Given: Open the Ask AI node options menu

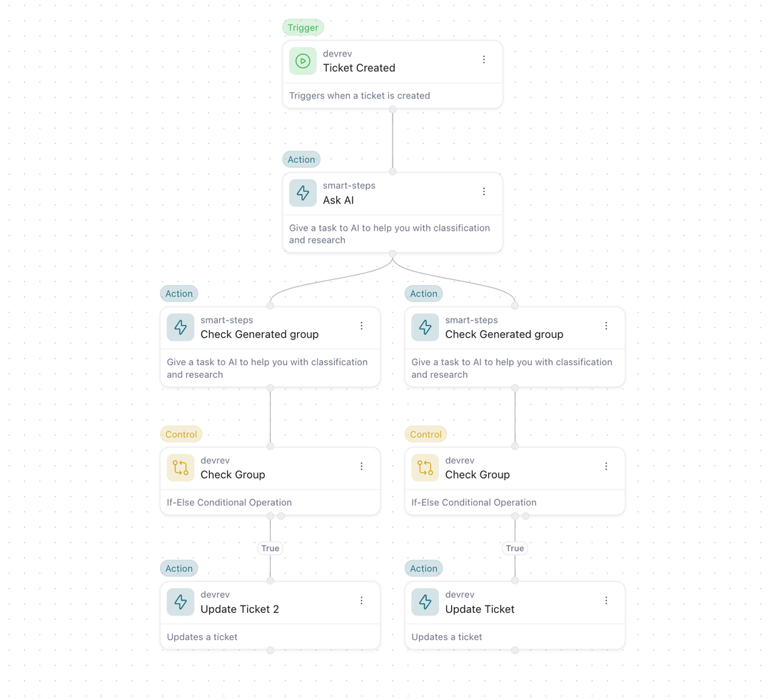Looking at the screenshot, I should [483, 191].
